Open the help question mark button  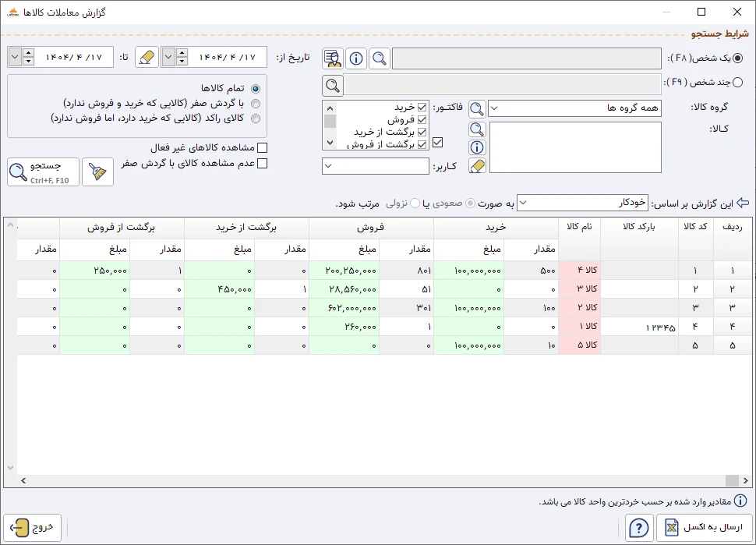(x=639, y=527)
